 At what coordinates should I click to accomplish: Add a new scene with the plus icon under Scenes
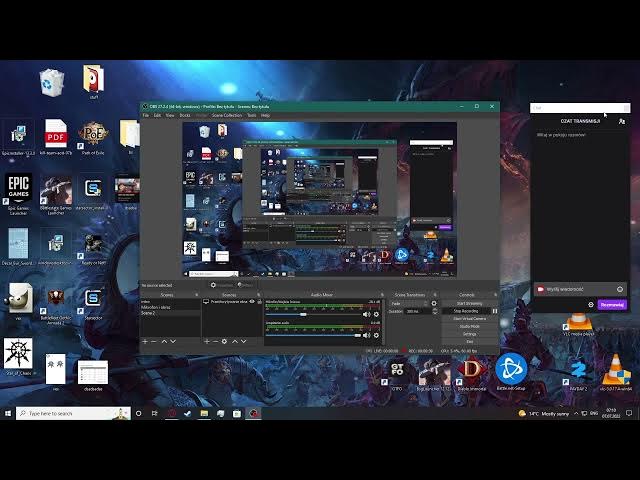pyautogui.click(x=144, y=341)
